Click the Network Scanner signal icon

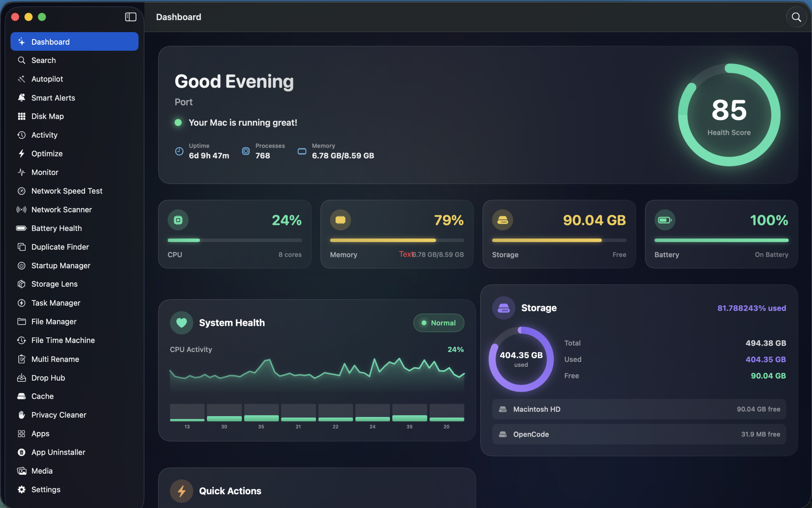(x=22, y=210)
